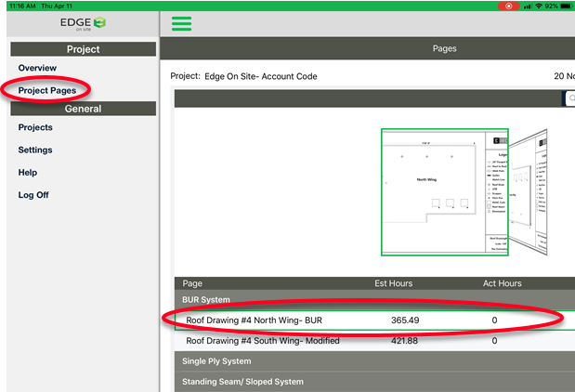
Task: Click the Project section header
Action: pyautogui.click(x=84, y=49)
